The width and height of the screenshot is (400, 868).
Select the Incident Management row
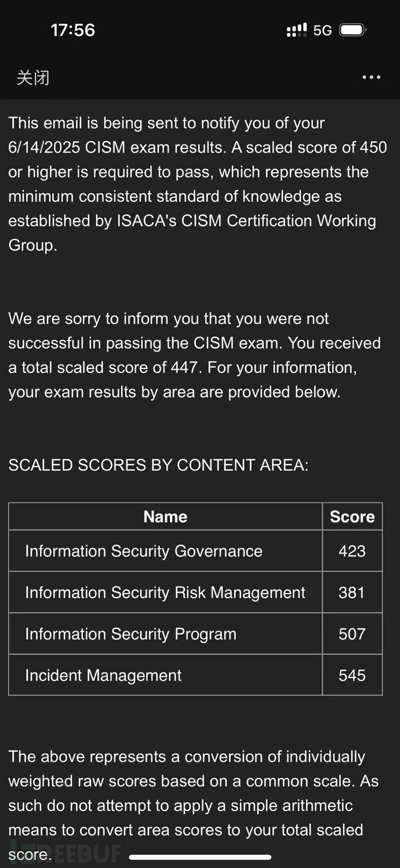(103, 675)
